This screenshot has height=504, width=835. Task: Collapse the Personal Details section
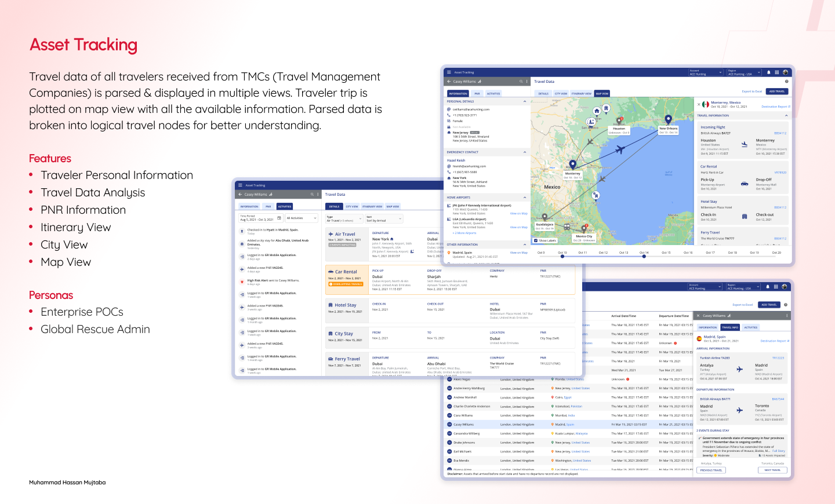coord(525,101)
